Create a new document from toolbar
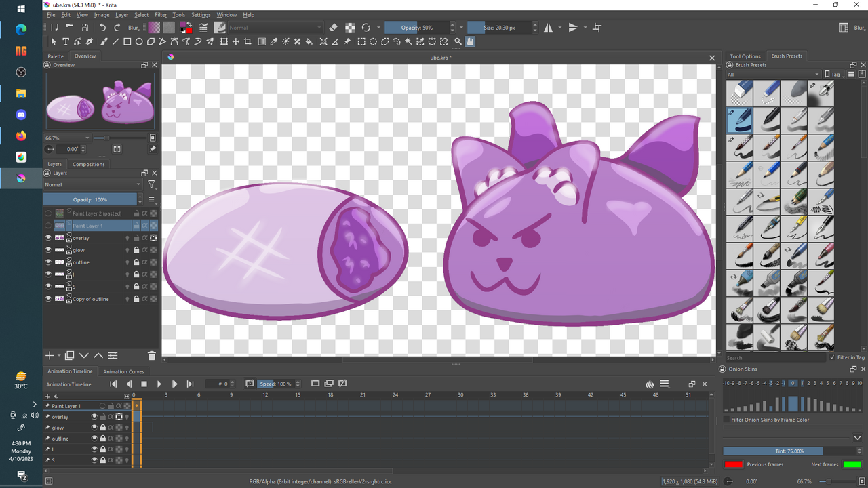This screenshot has height=488, width=868. point(54,28)
